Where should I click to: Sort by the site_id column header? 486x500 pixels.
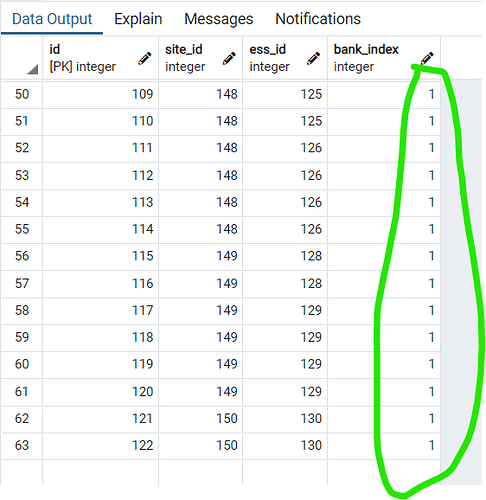click(200, 58)
